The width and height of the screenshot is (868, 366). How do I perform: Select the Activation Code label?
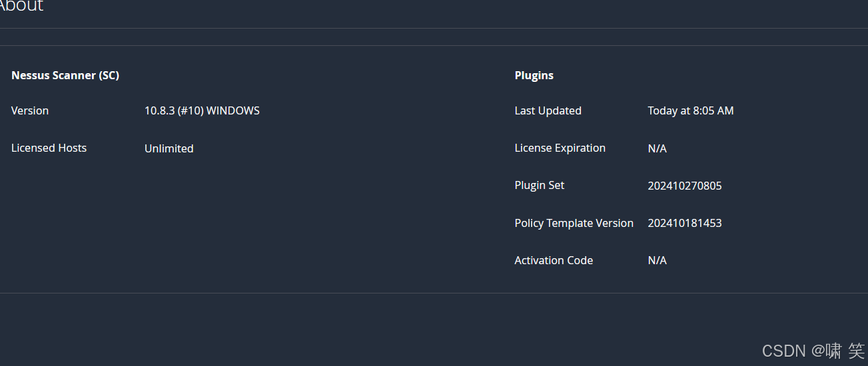coord(553,261)
